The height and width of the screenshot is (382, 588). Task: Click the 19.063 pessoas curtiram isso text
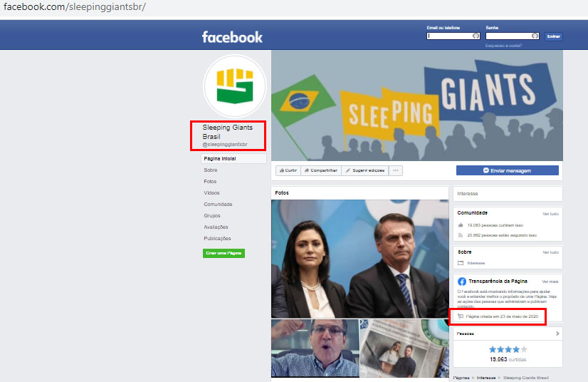(x=495, y=225)
